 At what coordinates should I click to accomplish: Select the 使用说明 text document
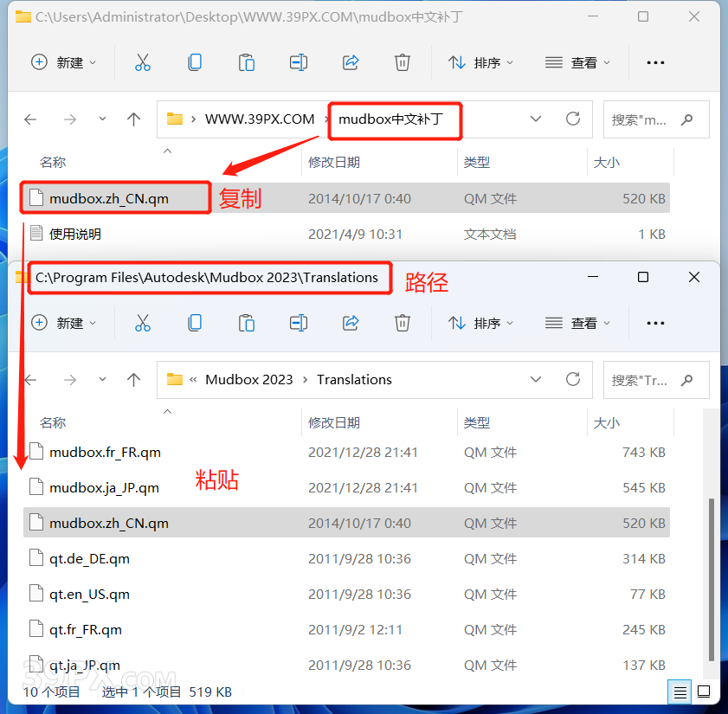coord(75,234)
